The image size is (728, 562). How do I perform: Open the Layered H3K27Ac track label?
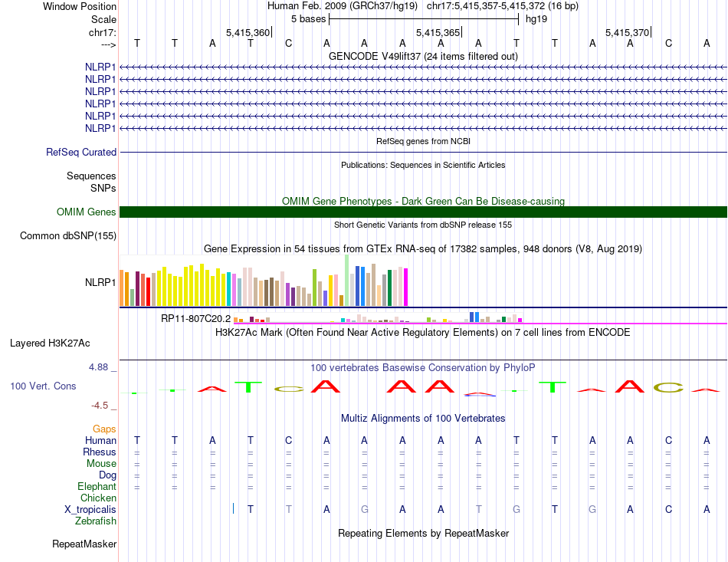click(50, 343)
